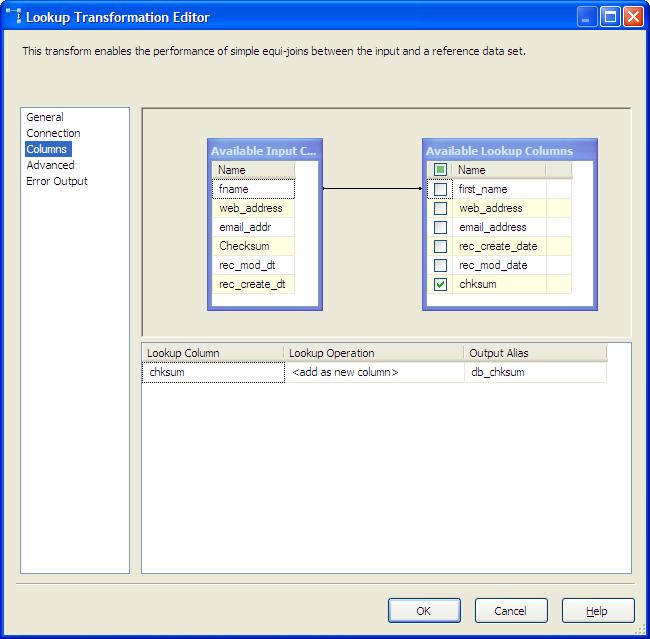Select the chksum Lookup Column cell
Viewport: 650px width, 639px height.
tap(213, 372)
